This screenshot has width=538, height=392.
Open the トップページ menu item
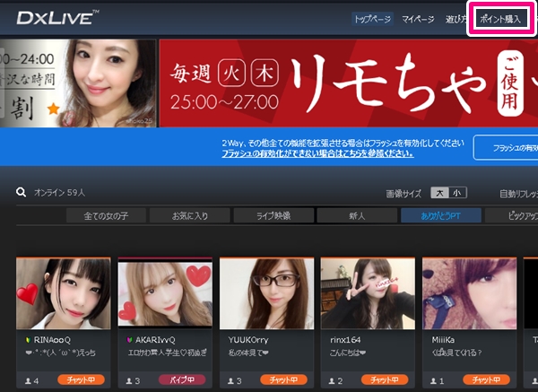[x=372, y=19]
